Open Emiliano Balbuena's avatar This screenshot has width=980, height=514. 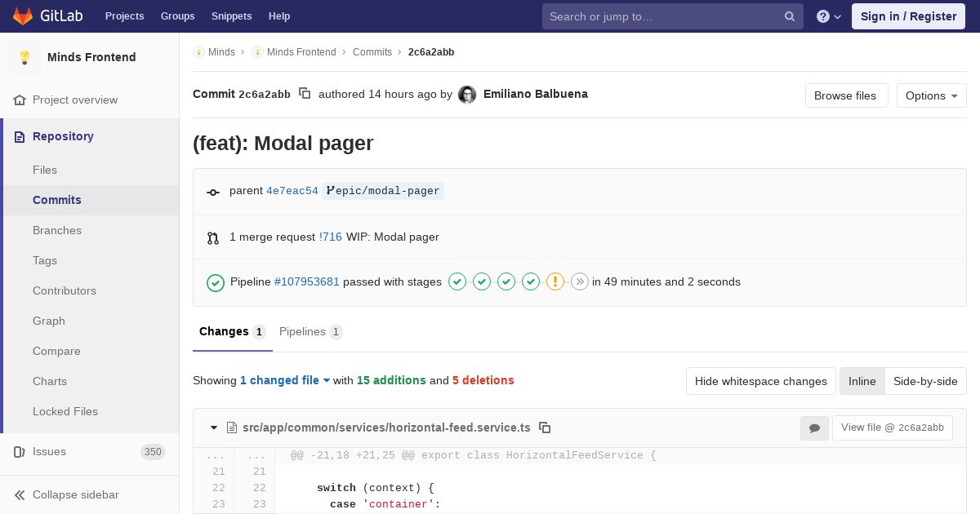tap(467, 95)
